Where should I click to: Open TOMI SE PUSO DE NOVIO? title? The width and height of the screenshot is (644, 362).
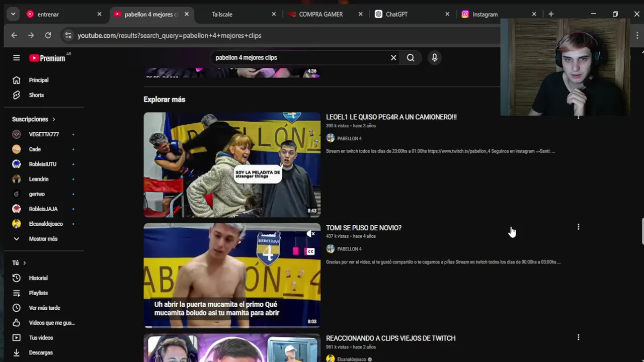pyautogui.click(x=364, y=228)
